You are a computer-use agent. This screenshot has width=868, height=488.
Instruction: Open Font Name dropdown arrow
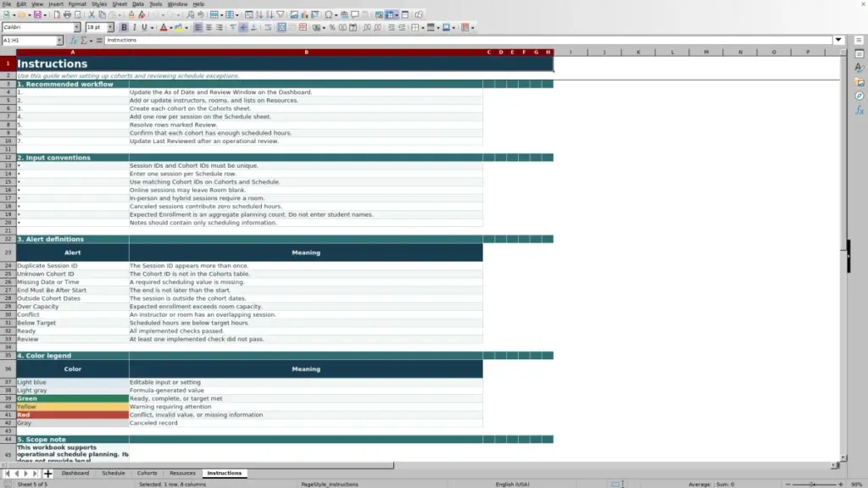(77, 27)
